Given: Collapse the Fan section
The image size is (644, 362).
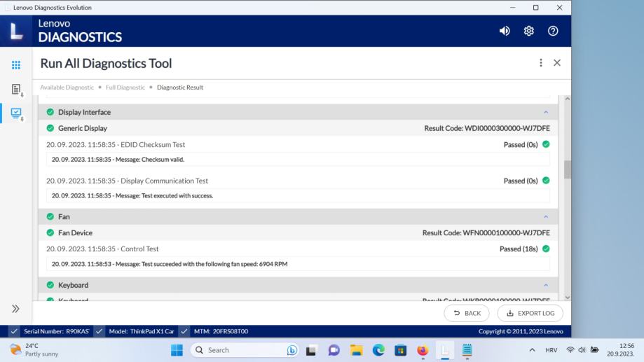Looking at the screenshot, I should (x=546, y=217).
